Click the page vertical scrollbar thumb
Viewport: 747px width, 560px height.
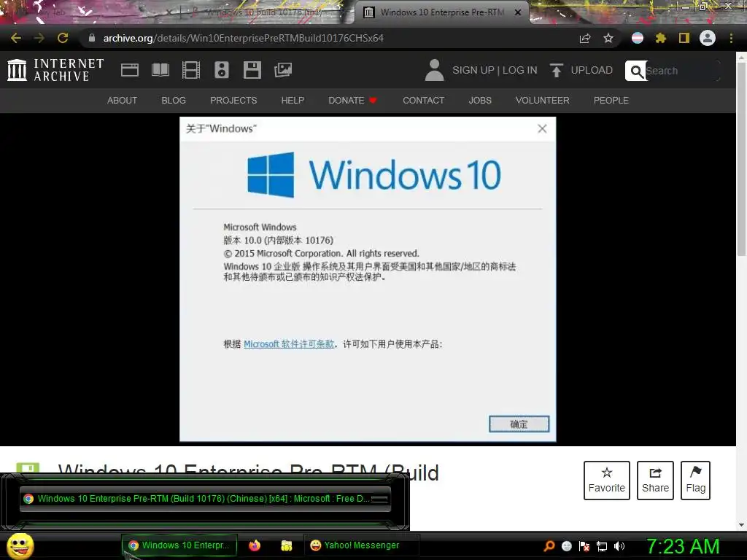click(x=741, y=160)
